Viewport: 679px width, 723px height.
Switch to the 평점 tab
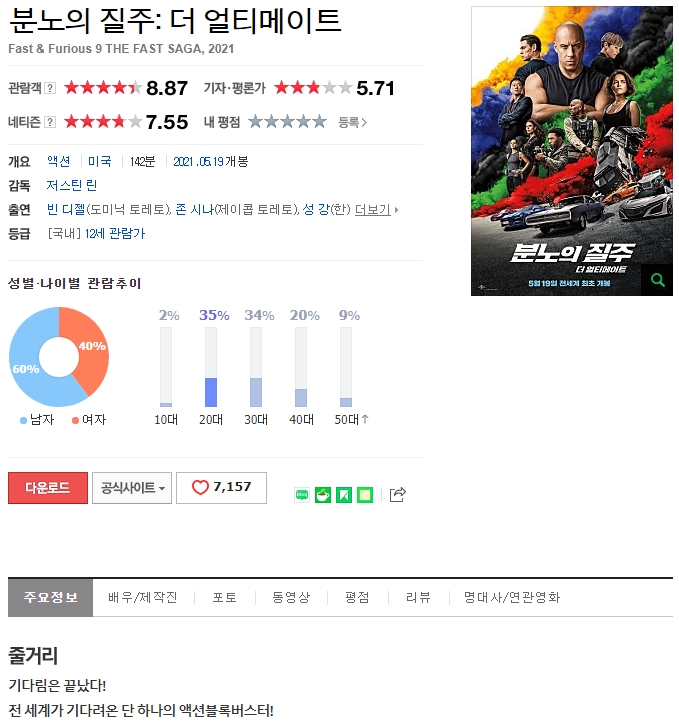[357, 598]
